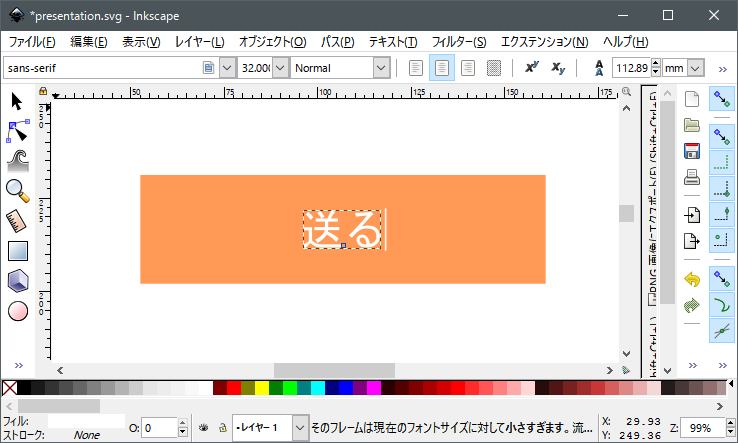
Task: Click ruler zoom magnifier icon in corner
Action: (626, 92)
